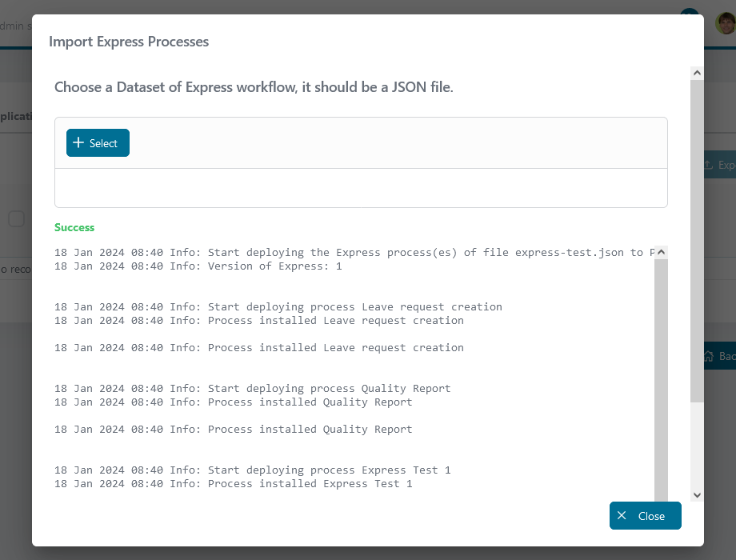
Task: Click the log area scrollbar up arrow
Action: pyautogui.click(x=661, y=252)
